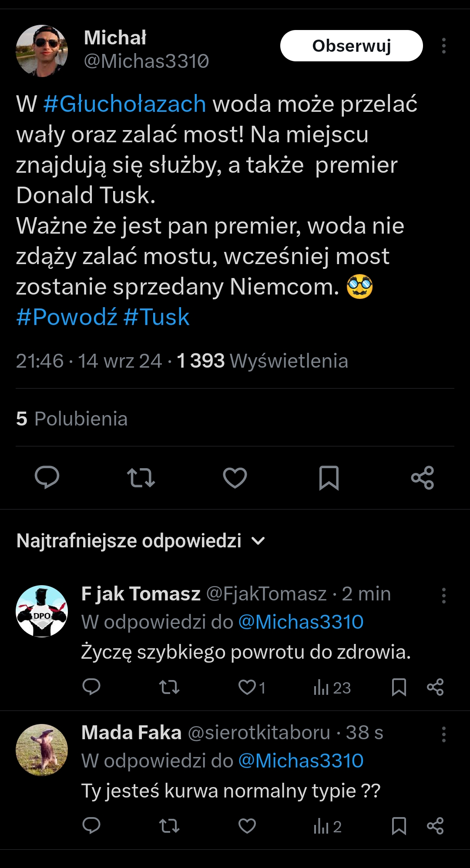
Task: Open the #Głuchołazach hashtag
Action: tap(124, 104)
